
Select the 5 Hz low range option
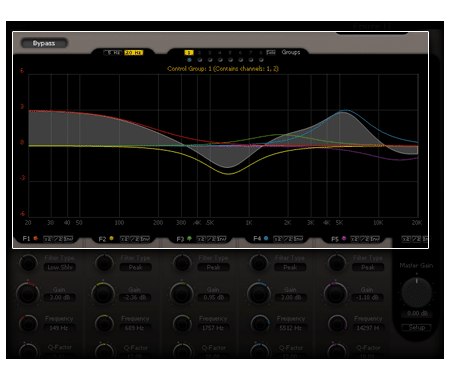click(x=113, y=53)
